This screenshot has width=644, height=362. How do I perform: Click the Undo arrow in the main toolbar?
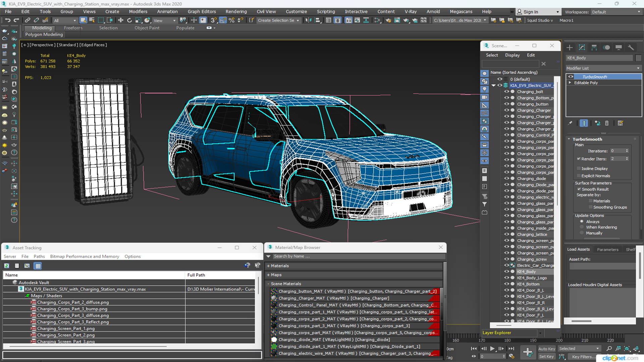pos(7,20)
